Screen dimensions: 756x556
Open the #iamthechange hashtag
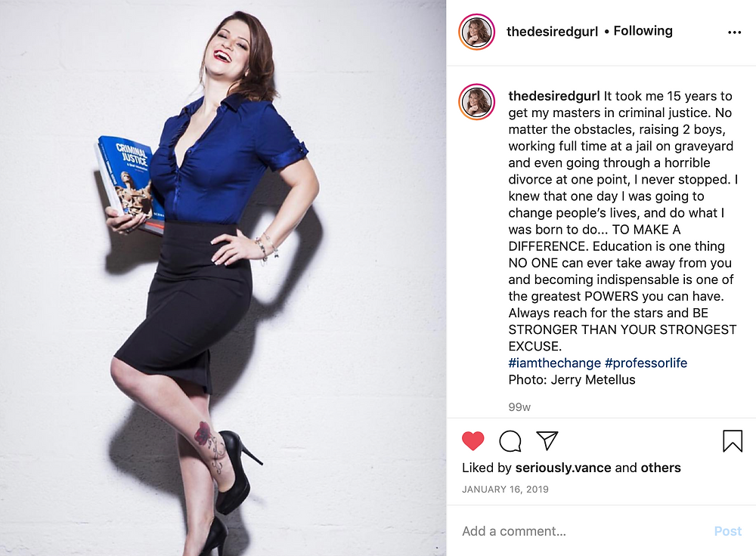coord(554,363)
